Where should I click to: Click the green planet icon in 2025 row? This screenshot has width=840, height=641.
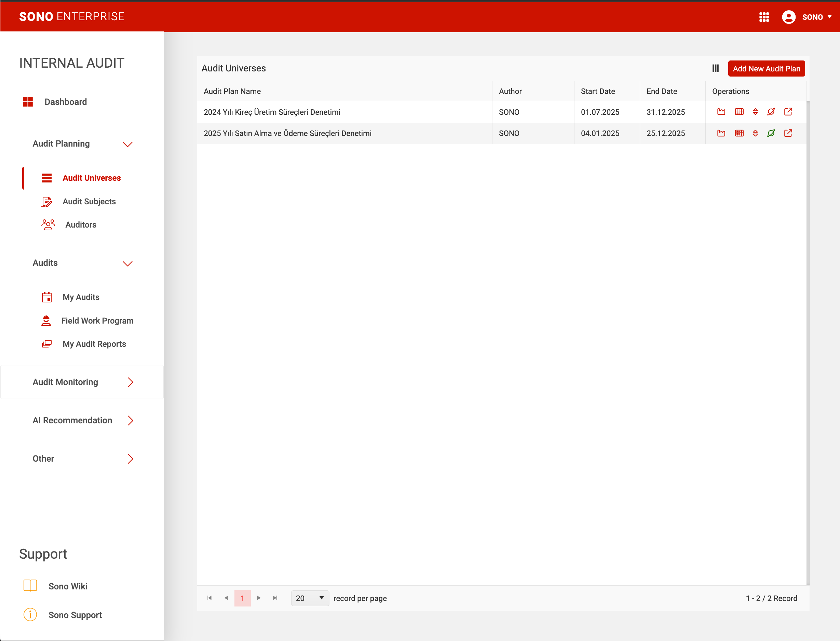tap(771, 133)
